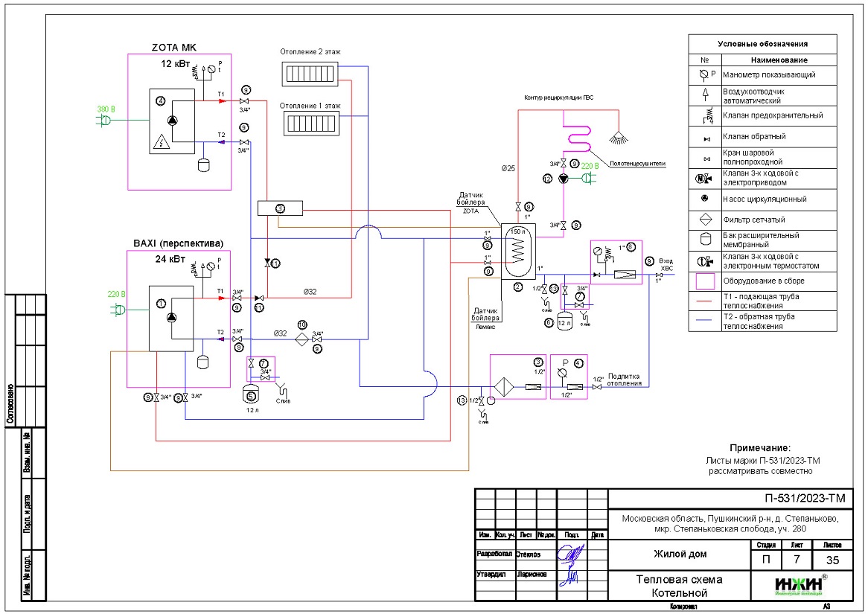The height and width of the screenshot is (614, 868).
Task: Click the Тепловая схема Котельной title
Action: [x=678, y=586]
